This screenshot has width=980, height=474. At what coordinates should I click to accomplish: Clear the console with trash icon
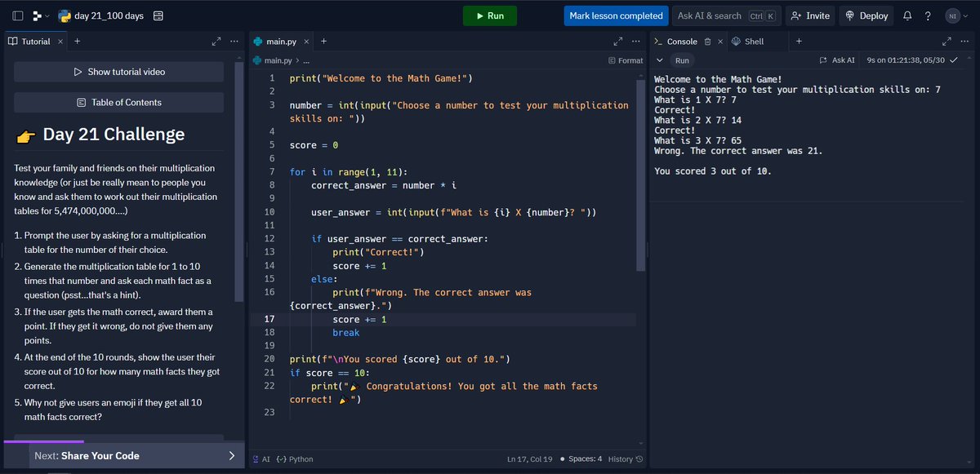708,42
